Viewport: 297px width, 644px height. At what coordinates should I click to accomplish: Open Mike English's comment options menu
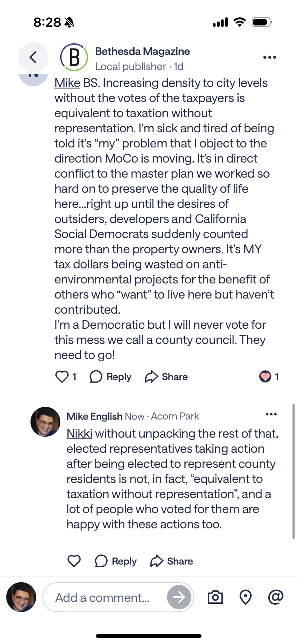[x=271, y=414]
